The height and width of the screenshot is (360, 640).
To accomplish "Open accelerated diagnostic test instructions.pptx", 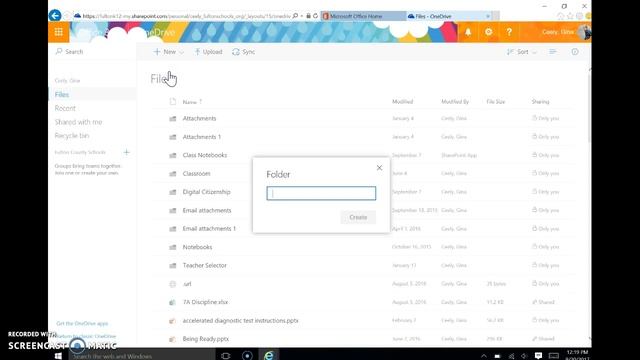I will point(240,320).
